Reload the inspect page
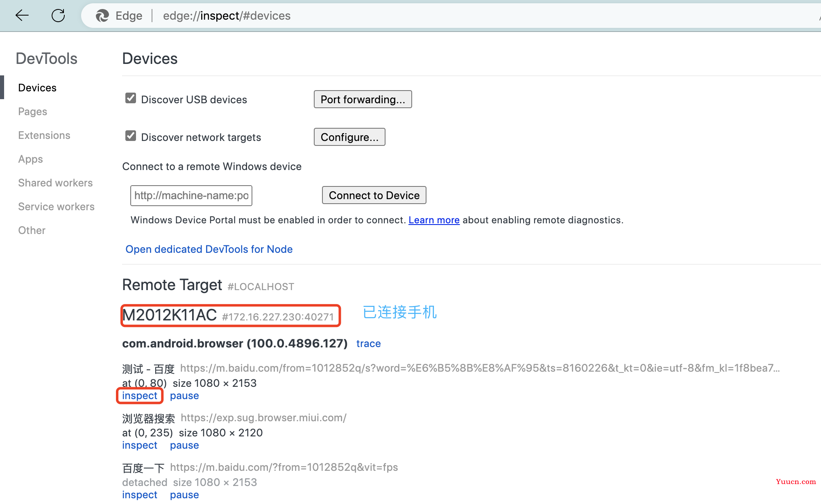 [x=58, y=16]
